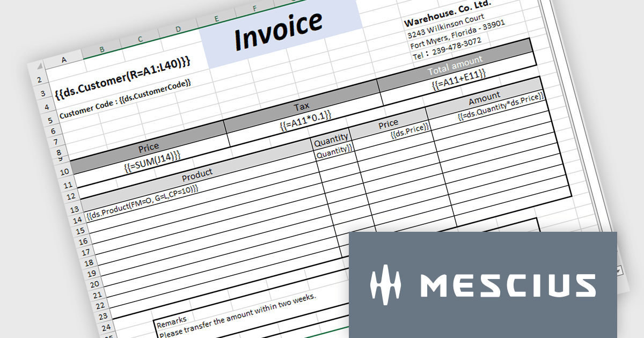Select column F header

pyautogui.click(x=254, y=10)
